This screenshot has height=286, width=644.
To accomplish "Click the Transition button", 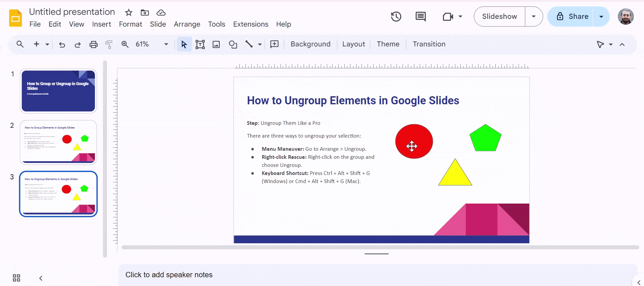I will point(429,44).
